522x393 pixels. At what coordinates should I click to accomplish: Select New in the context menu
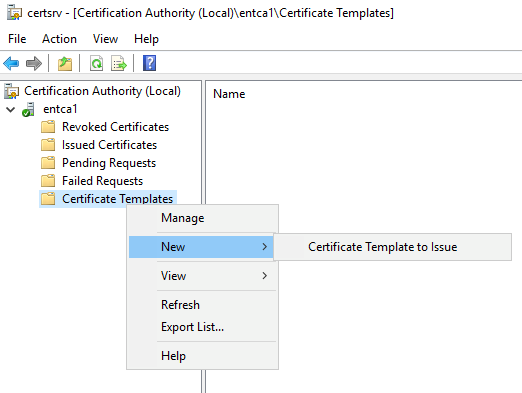coord(201,247)
